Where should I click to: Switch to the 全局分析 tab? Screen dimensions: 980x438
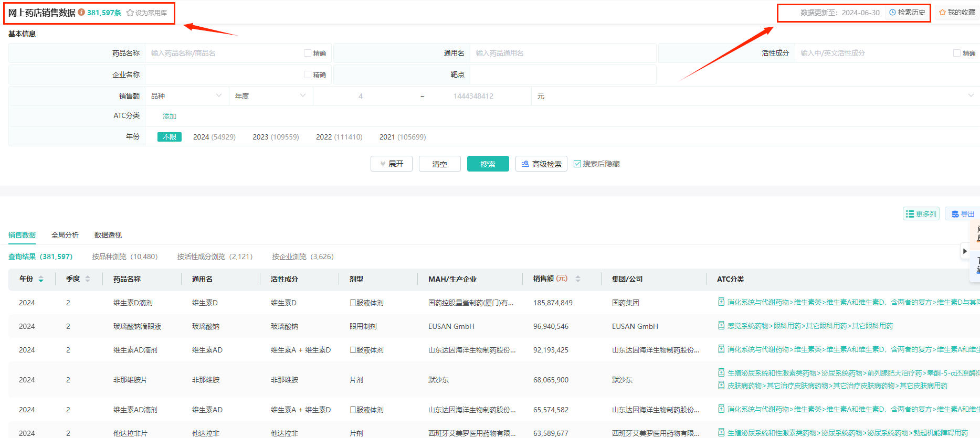65,235
